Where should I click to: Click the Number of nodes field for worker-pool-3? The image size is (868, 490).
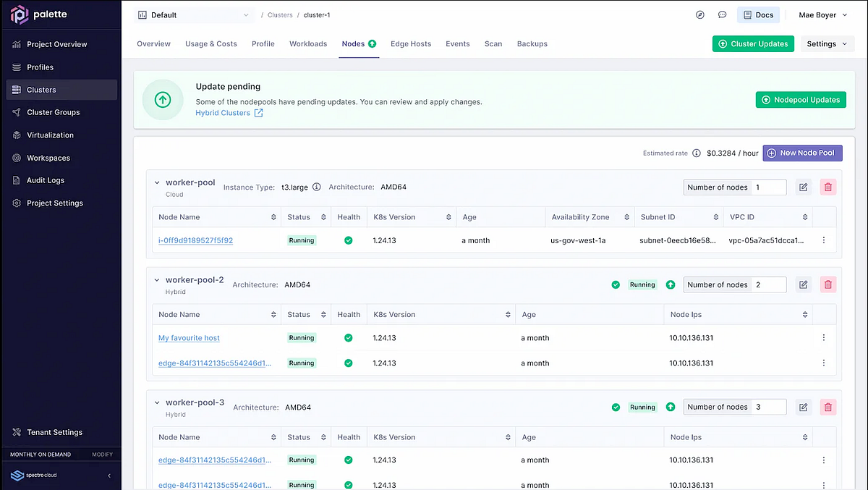pos(768,407)
